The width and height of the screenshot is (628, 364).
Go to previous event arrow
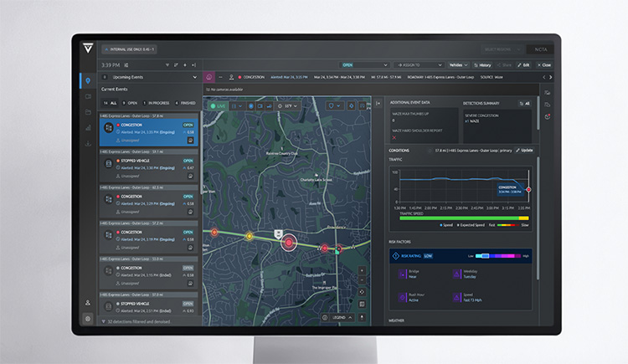coord(544,77)
